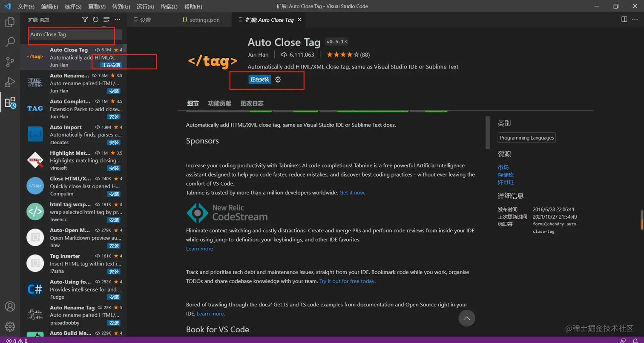
Task: Install html tag wrapper by hwencc
Action: (x=114, y=220)
